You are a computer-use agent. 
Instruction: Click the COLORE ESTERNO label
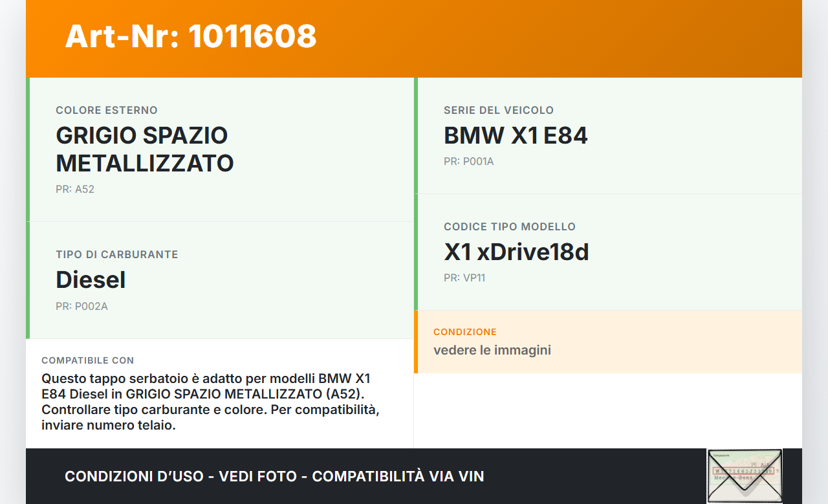[x=107, y=111]
